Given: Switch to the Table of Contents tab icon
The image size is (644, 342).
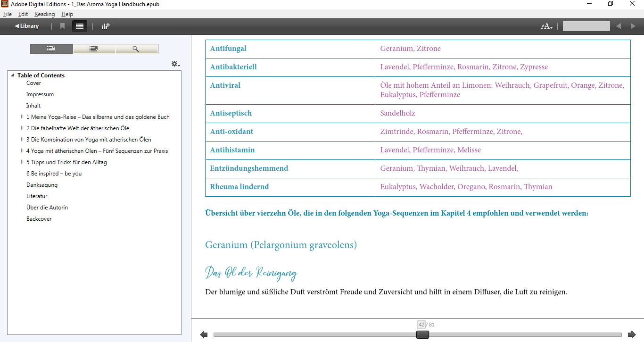Looking at the screenshot, I should tap(51, 49).
